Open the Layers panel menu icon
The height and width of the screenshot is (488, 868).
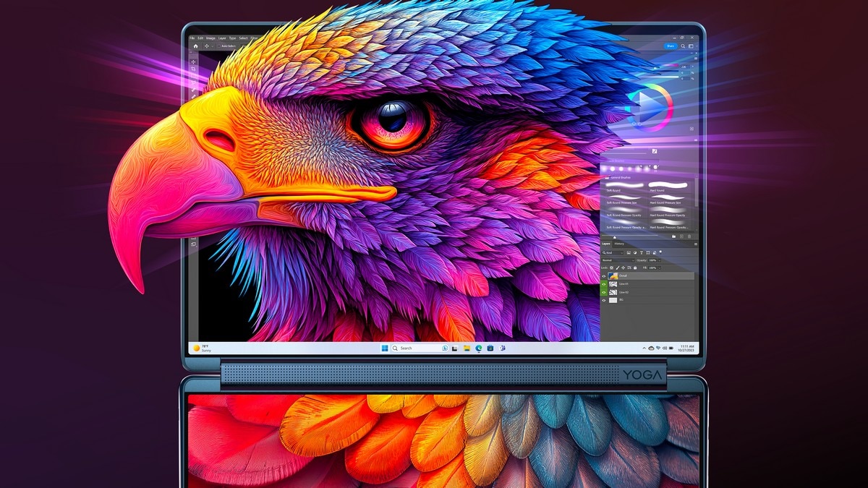tap(696, 244)
